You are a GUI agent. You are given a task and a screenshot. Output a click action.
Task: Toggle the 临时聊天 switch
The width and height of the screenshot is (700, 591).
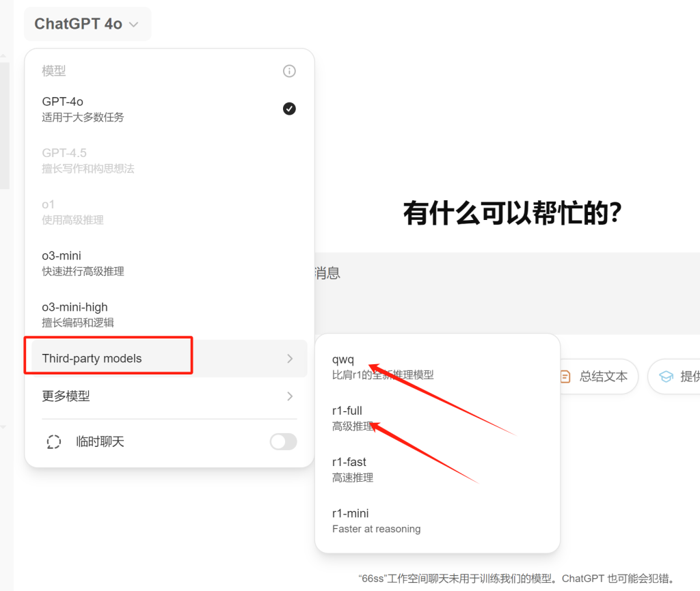284,441
